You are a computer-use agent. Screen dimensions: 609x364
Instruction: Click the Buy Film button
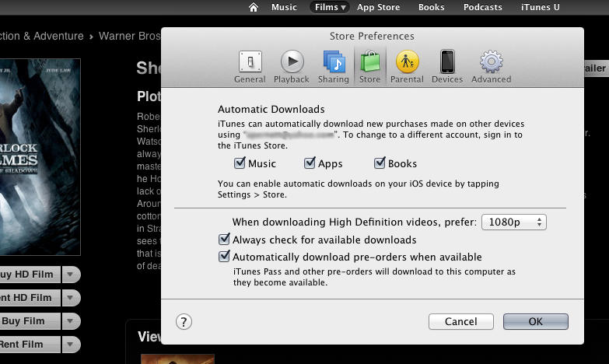pos(30,321)
